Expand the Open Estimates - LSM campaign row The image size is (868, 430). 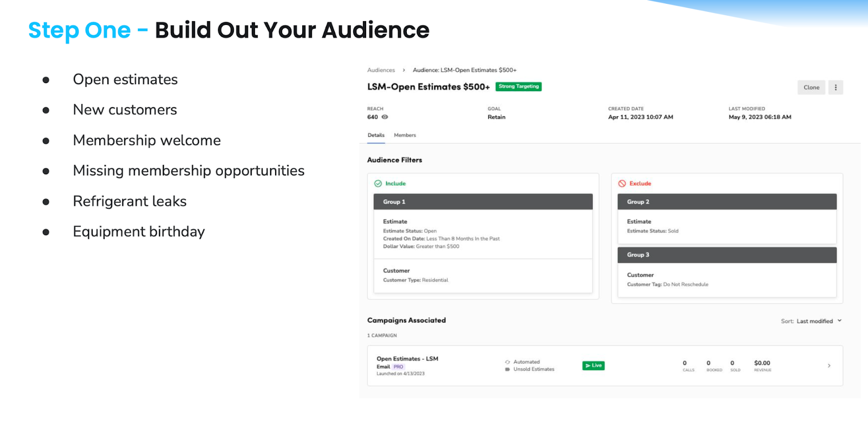coord(829,365)
